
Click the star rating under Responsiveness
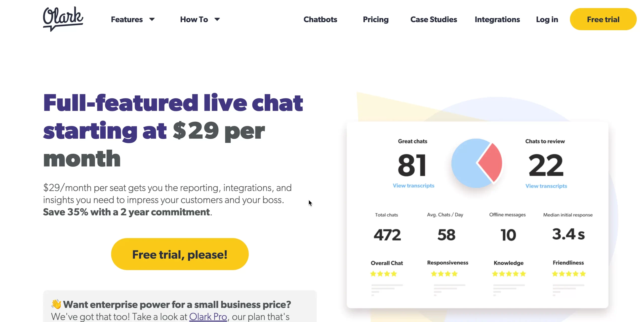pyautogui.click(x=444, y=274)
